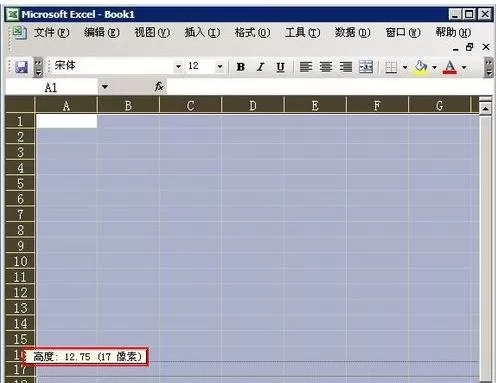
Task: Click the fx Insert Function button
Action: point(159,87)
